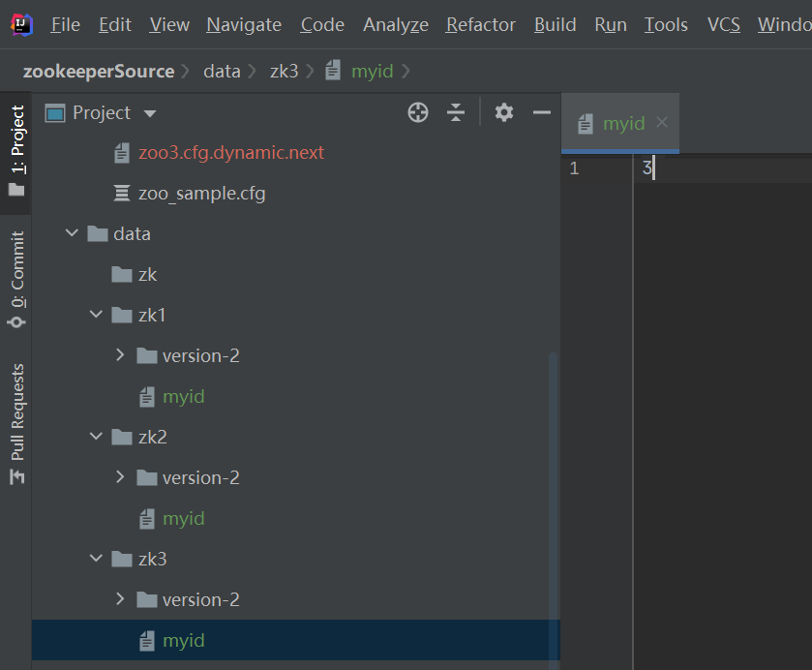Select myid file under zk2
The height and width of the screenshot is (670, 812).
coord(184,518)
